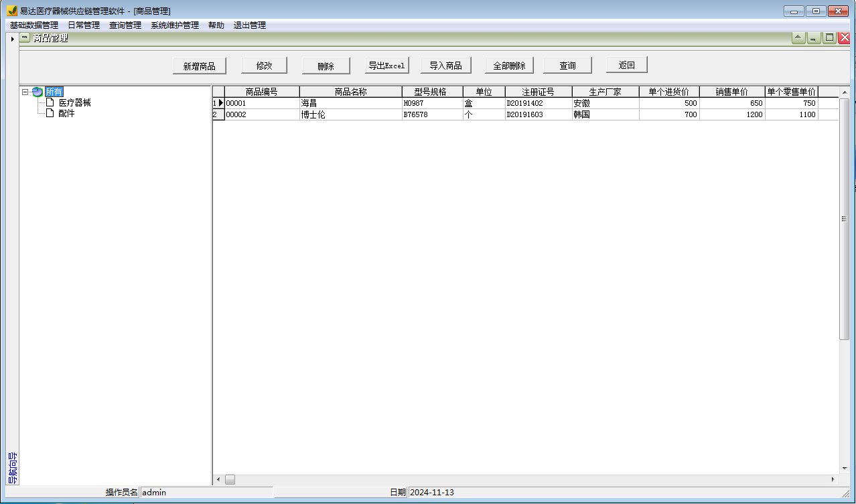
Task: Open the 查询管理 menu
Action: click(125, 25)
